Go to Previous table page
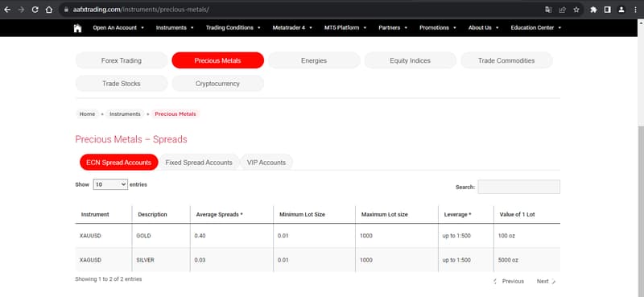Screen dimensions: 644x297 click(509, 282)
